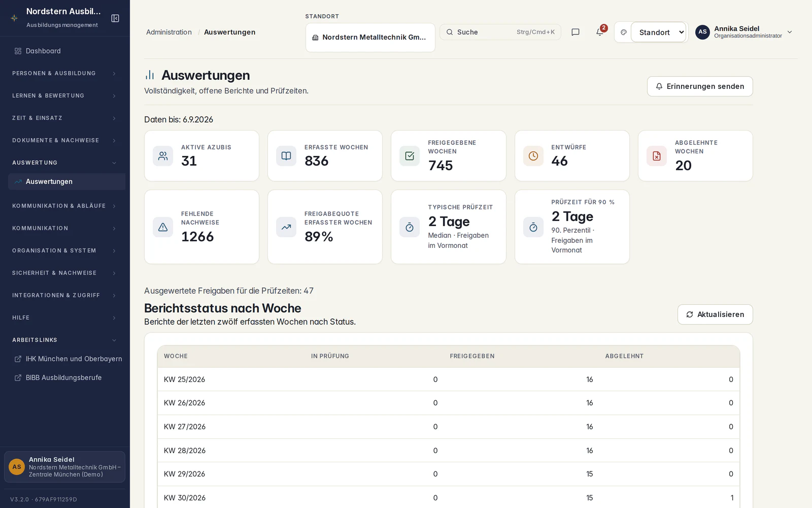Click external link icon for IHK München

tap(18, 359)
